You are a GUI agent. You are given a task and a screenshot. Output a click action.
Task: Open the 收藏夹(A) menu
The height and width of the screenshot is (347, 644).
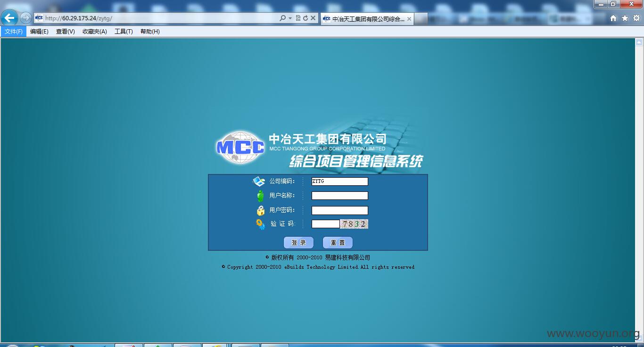(94, 32)
